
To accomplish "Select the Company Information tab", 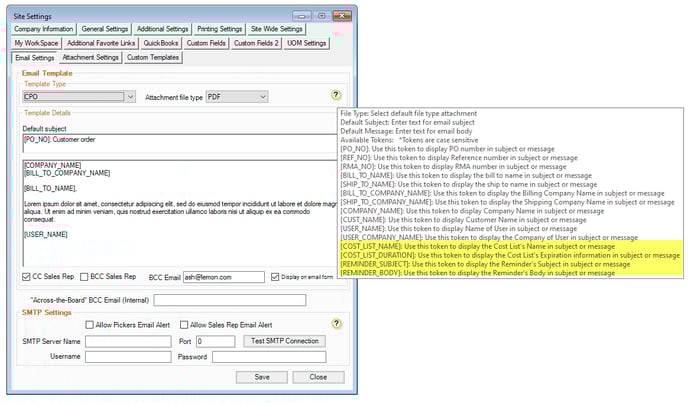I will click(43, 29).
